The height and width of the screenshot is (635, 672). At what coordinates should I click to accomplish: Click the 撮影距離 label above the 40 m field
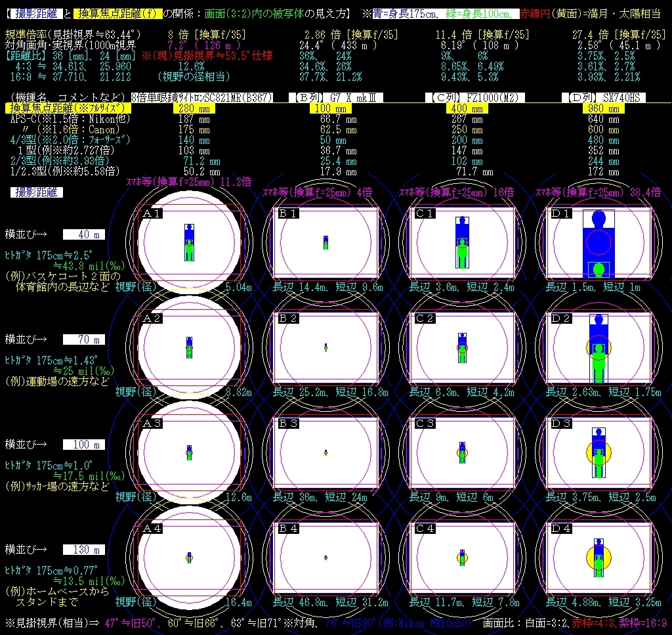click(x=37, y=192)
